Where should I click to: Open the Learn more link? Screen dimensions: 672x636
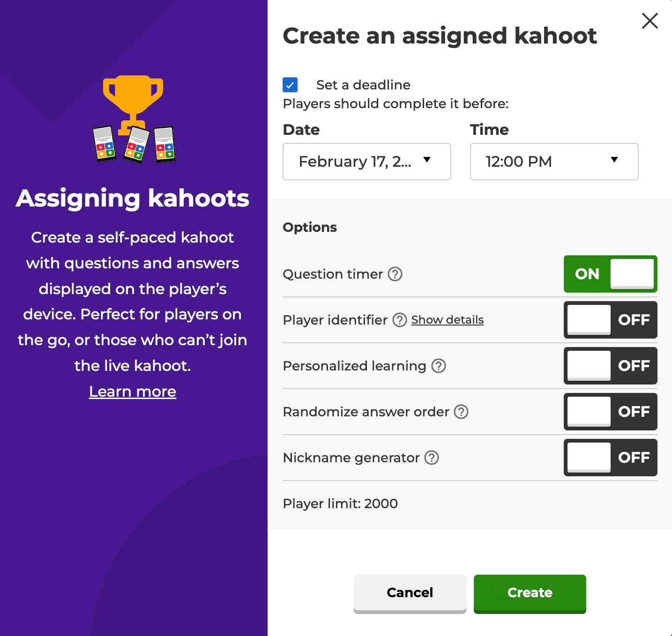coord(133,392)
